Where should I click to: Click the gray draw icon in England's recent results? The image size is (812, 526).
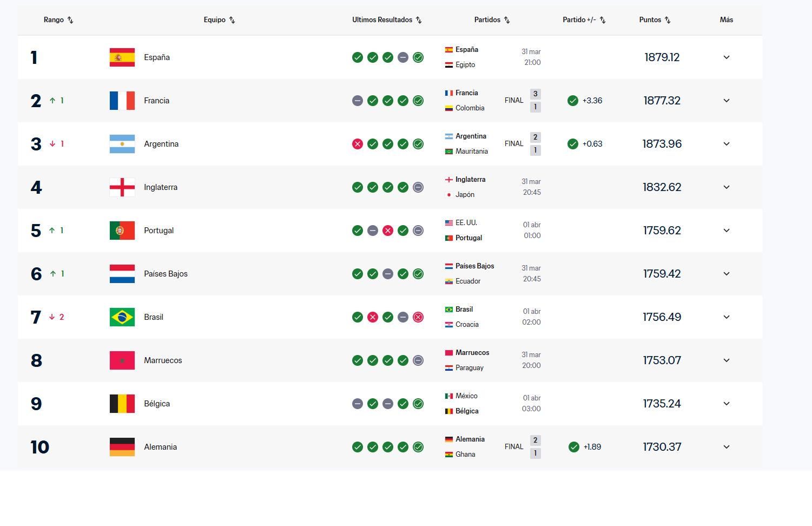coord(418,187)
